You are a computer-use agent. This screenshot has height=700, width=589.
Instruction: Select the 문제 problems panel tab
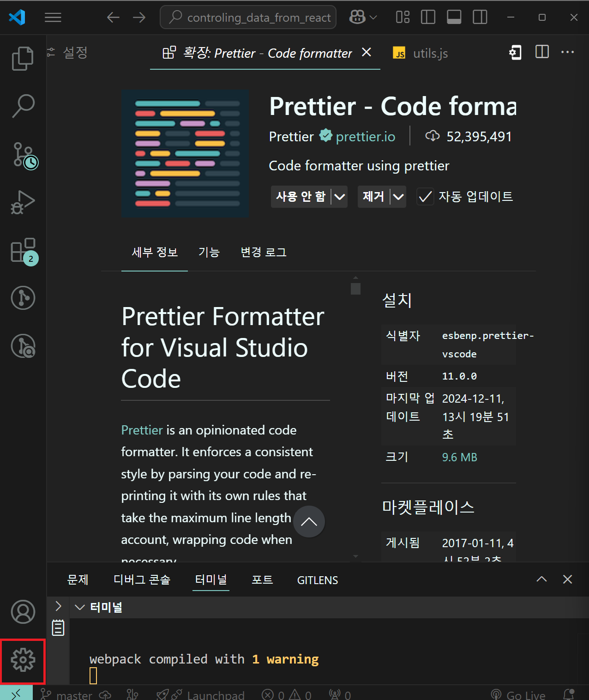78,579
